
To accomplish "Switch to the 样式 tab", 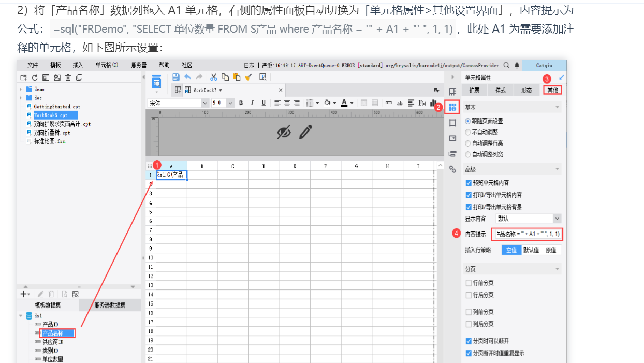I will click(x=501, y=90).
